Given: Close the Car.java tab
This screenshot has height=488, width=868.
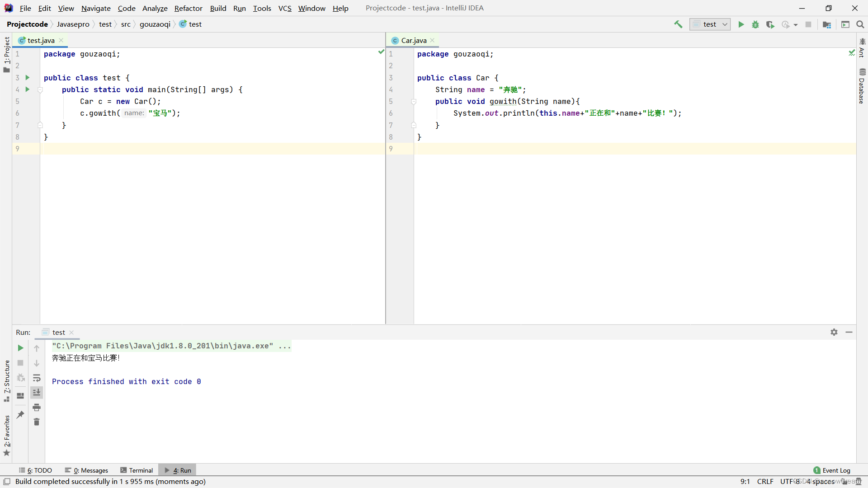Looking at the screenshot, I should (x=432, y=40).
